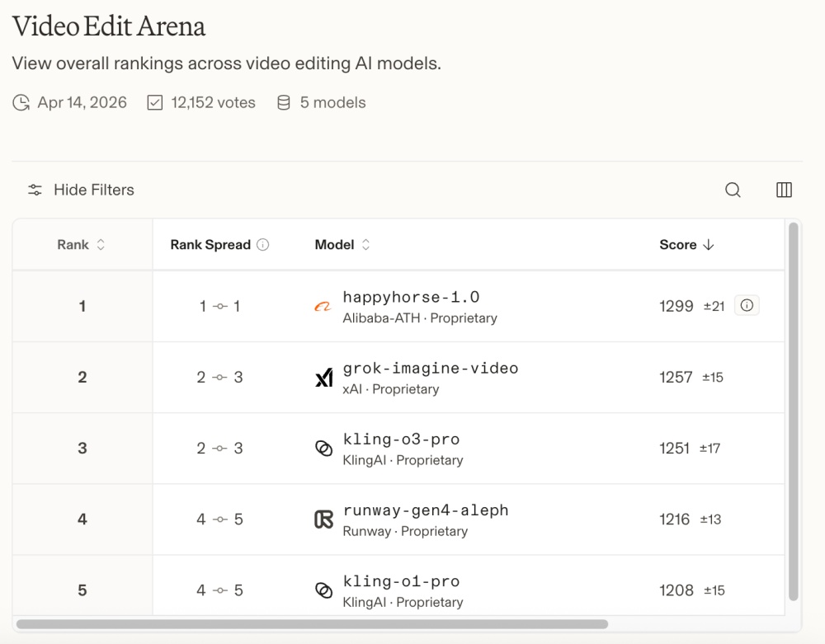
Task: Click the search magnifier icon
Action: (x=733, y=190)
